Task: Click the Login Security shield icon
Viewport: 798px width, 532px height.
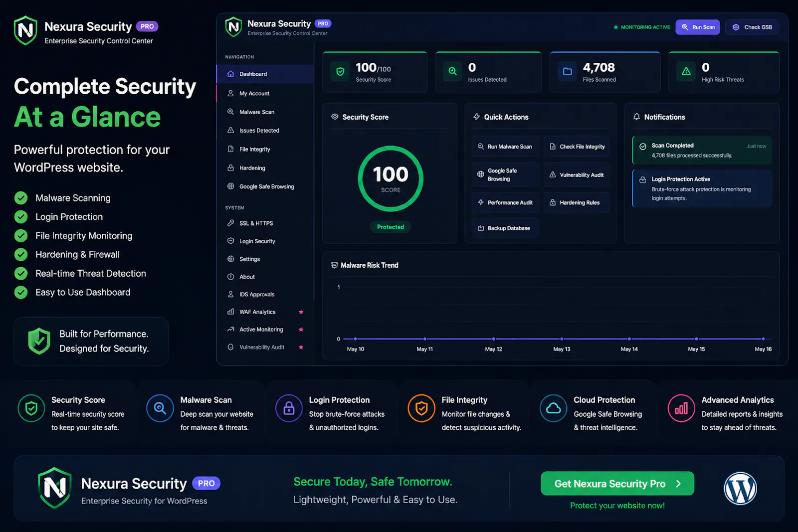Action: pos(230,241)
